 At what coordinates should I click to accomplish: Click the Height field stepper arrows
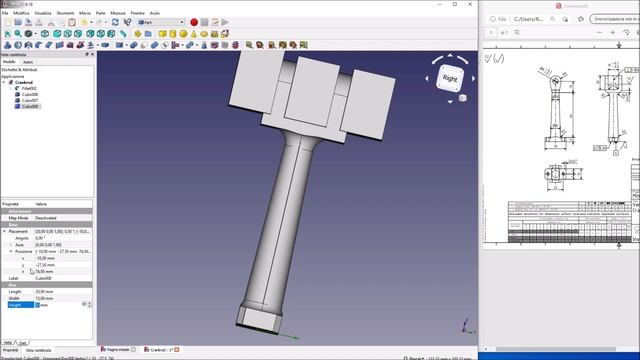pos(89,305)
